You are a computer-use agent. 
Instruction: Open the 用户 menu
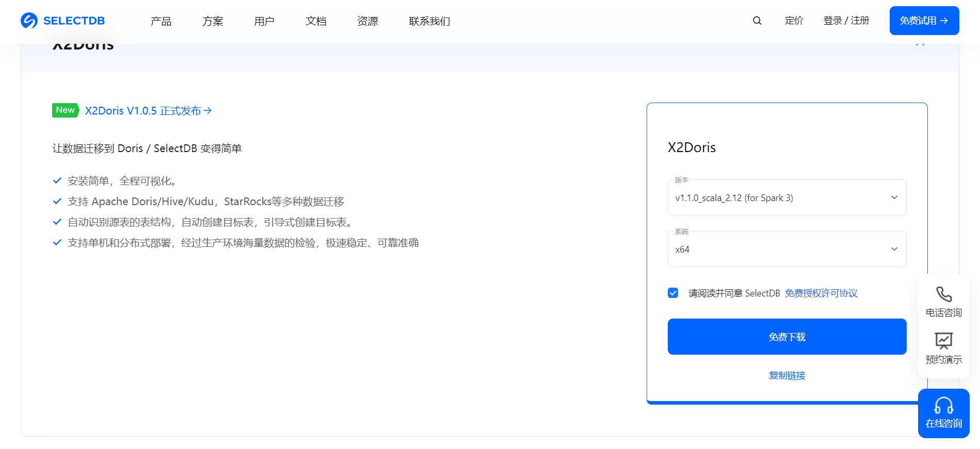(x=264, y=21)
